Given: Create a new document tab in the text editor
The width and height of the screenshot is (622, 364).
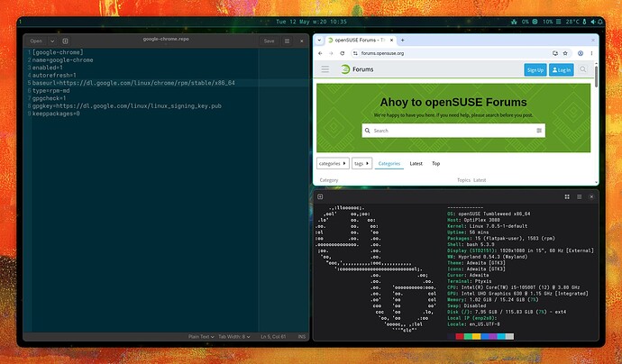Looking at the screenshot, I should [x=65, y=41].
